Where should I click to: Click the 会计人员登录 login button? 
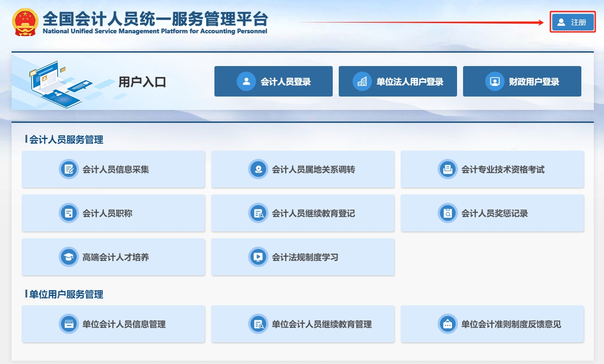click(273, 81)
